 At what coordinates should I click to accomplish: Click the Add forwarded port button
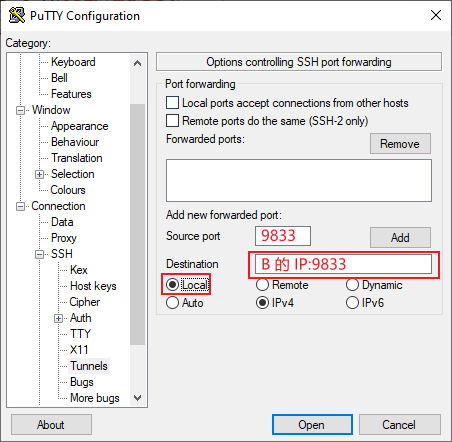coord(400,238)
